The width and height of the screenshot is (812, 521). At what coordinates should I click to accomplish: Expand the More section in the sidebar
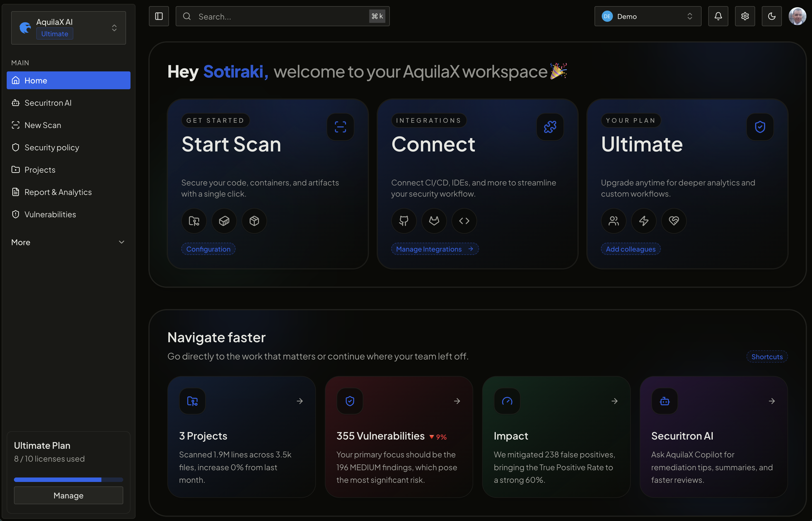pyautogui.click(x=68, y=242)
